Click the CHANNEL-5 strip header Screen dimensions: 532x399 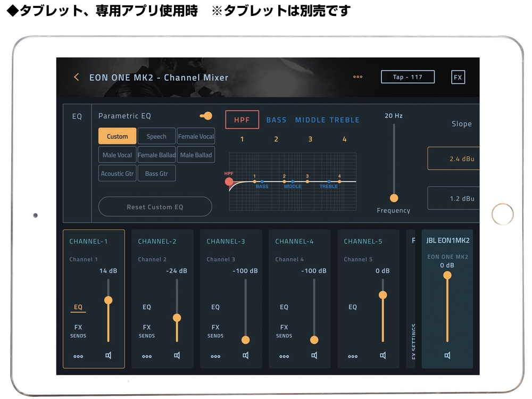coord(363,241)
